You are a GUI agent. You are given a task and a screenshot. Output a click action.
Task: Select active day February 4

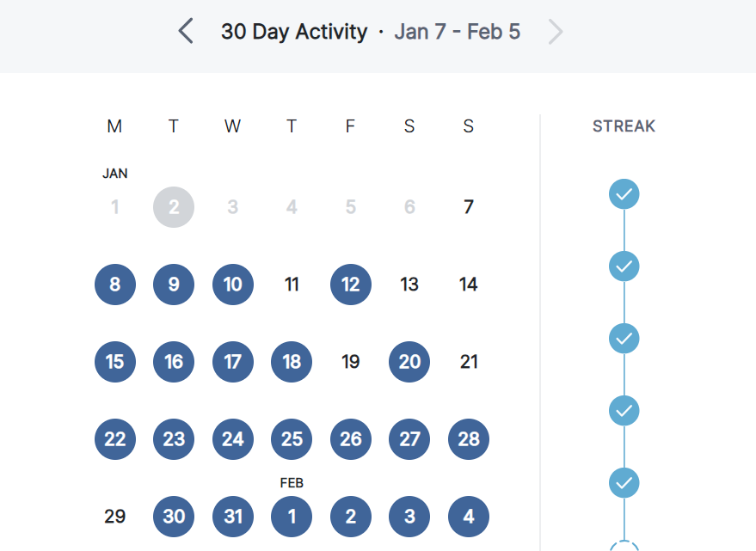(x=469, y=517)
